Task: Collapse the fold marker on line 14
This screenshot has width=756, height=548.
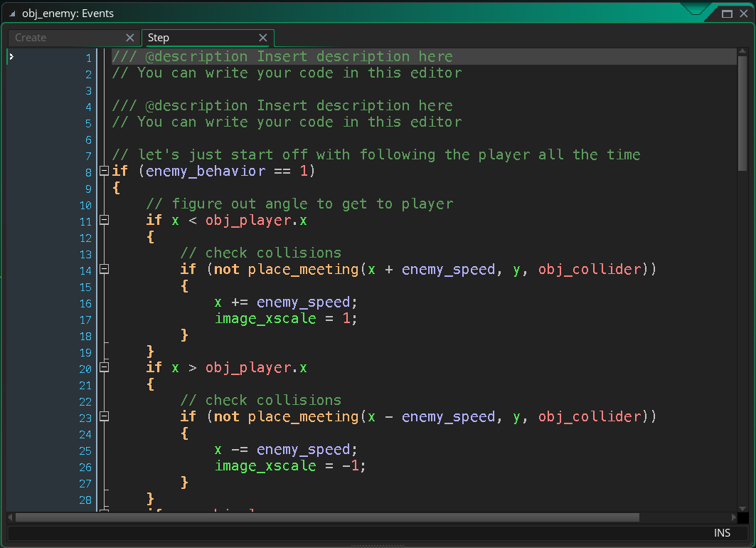Action: pyautogui.click(x=104, y=269)
